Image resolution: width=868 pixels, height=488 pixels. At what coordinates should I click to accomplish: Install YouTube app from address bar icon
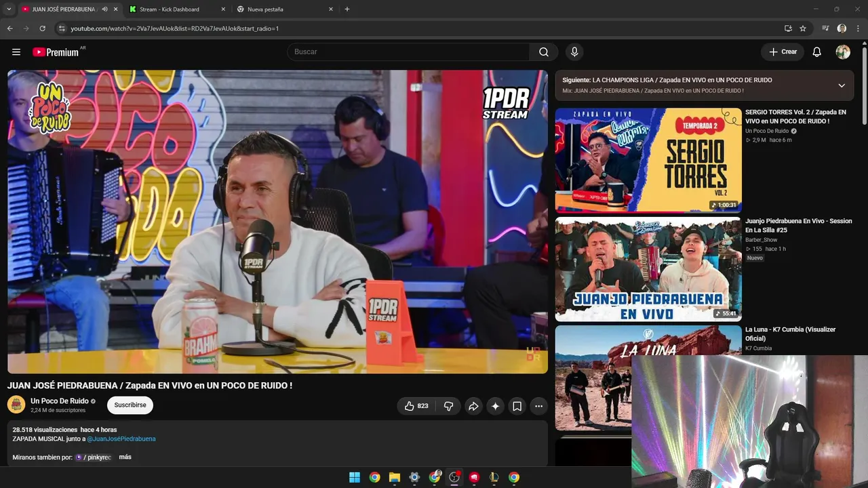pos(788,28)
